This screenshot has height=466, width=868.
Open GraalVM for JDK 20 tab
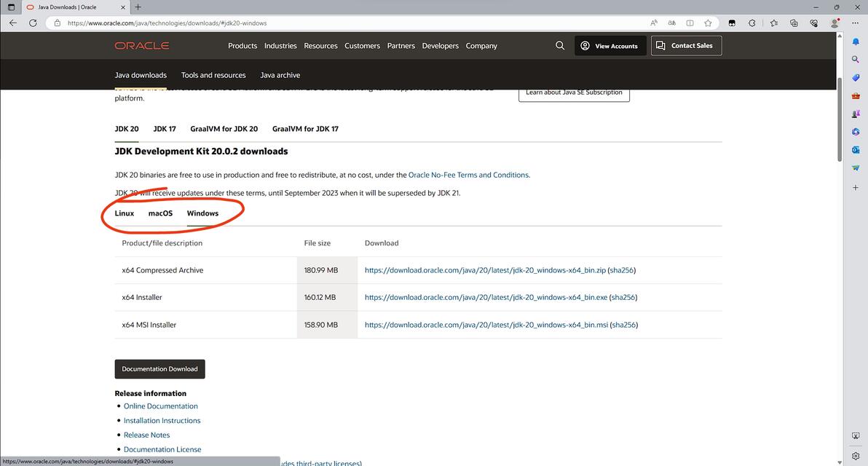point(224,129)
